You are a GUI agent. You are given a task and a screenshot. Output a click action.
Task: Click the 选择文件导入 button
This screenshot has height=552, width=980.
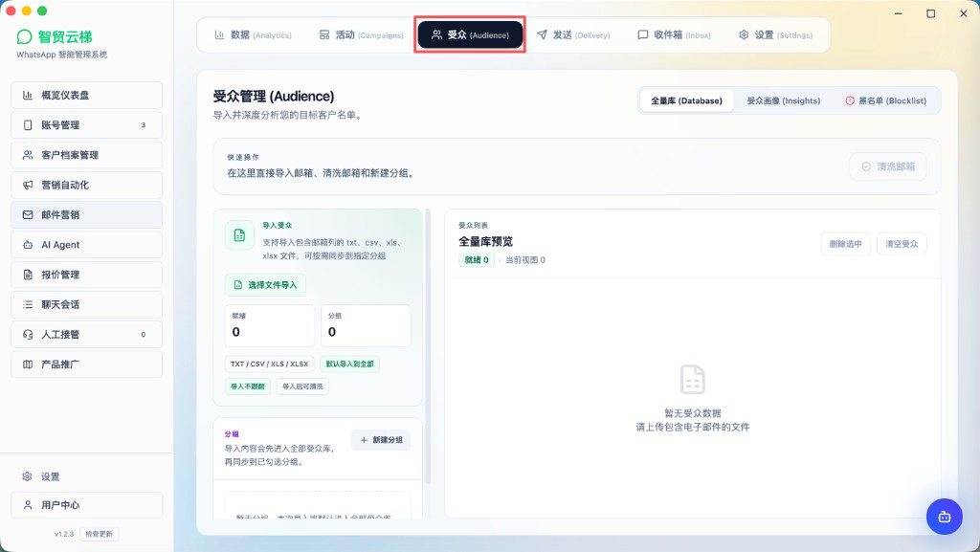click(266, 285)
